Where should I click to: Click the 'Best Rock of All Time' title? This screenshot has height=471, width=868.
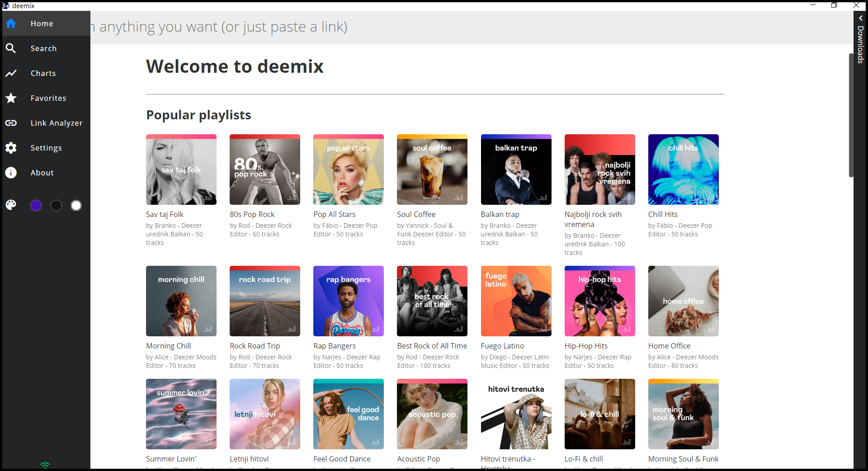pos(432,346)
